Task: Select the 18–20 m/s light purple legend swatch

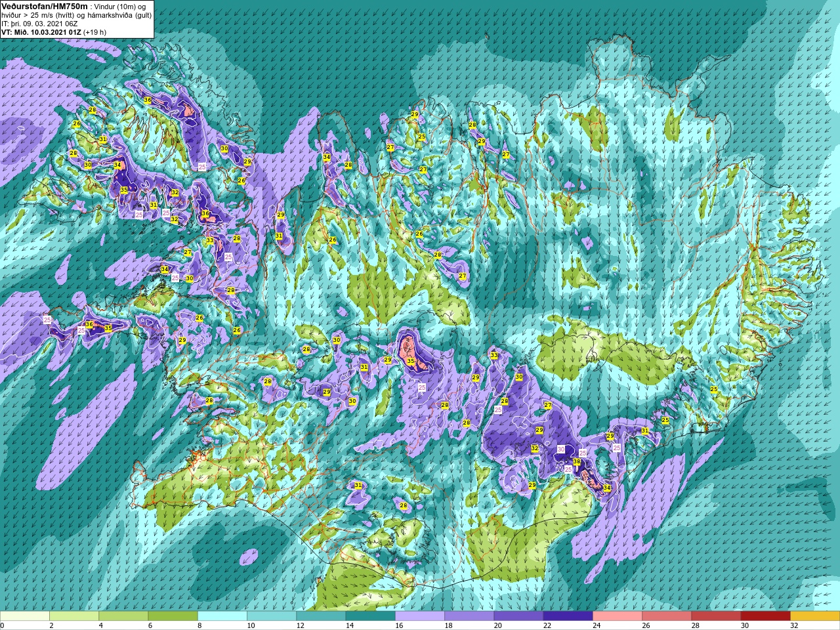Action: (x=469, y=616)
